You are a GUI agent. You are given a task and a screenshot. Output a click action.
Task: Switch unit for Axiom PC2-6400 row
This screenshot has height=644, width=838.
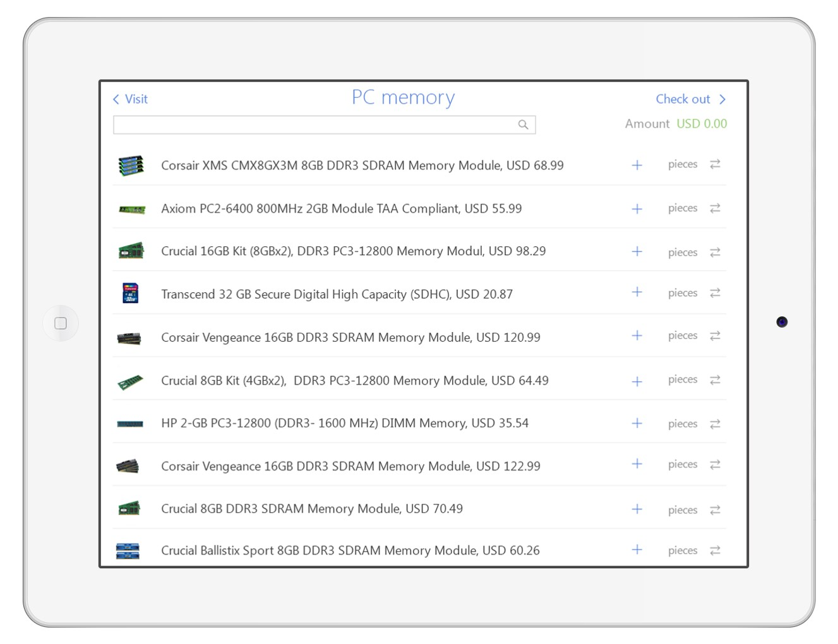[x=715, y=208]
